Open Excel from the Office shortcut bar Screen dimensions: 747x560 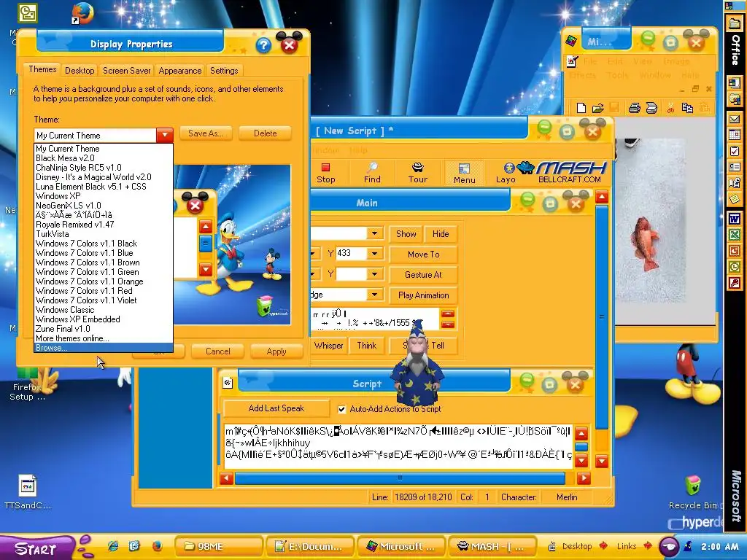pos(735,234)
